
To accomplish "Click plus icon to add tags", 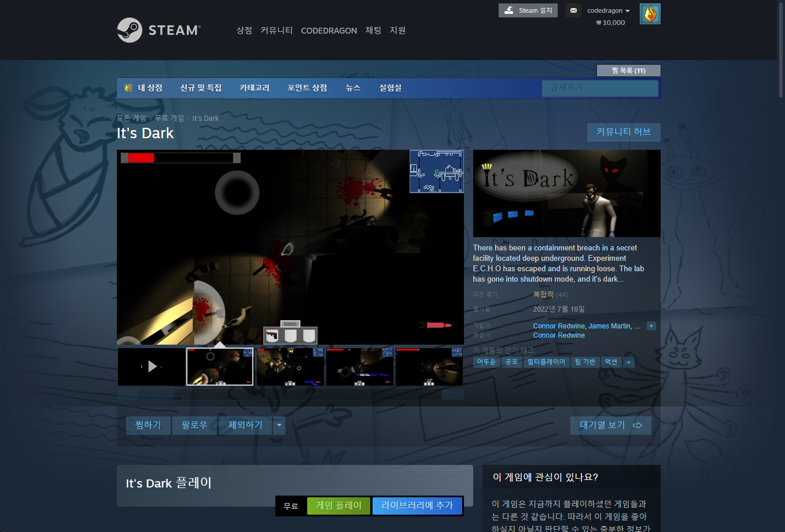I will pyautogui.click(x=629, y=362).
